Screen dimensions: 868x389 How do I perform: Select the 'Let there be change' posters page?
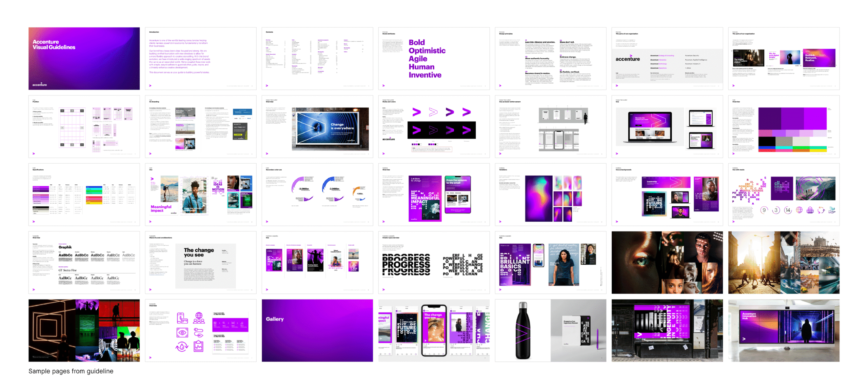[x=434, y=194]
